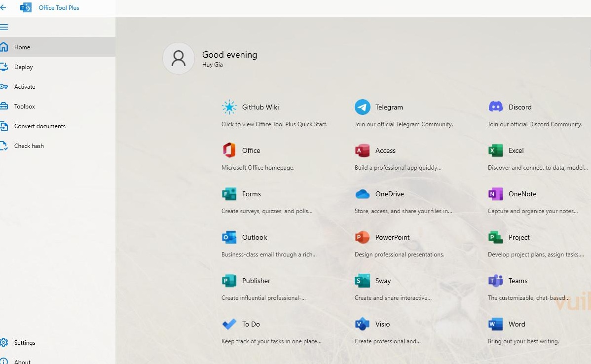
Task: Go back using the back arrow
Action: 3,8
